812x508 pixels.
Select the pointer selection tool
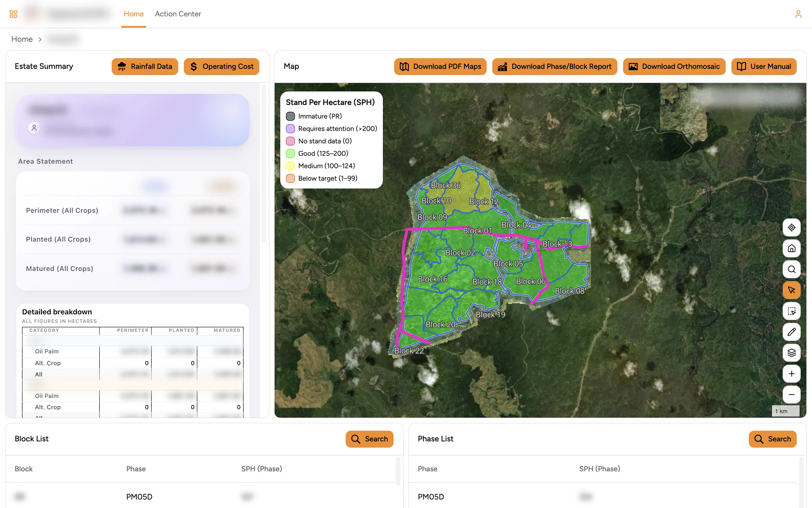click(x=791, y=290)
